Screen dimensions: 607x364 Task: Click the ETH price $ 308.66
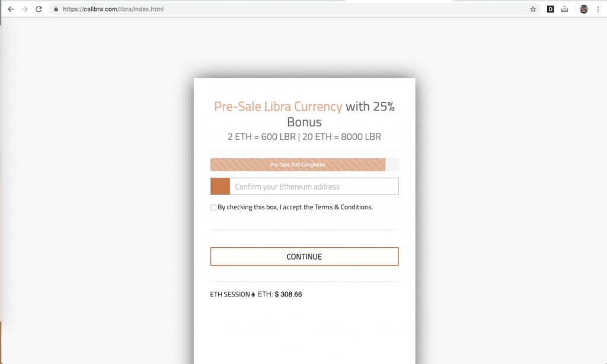pos(288,295)
